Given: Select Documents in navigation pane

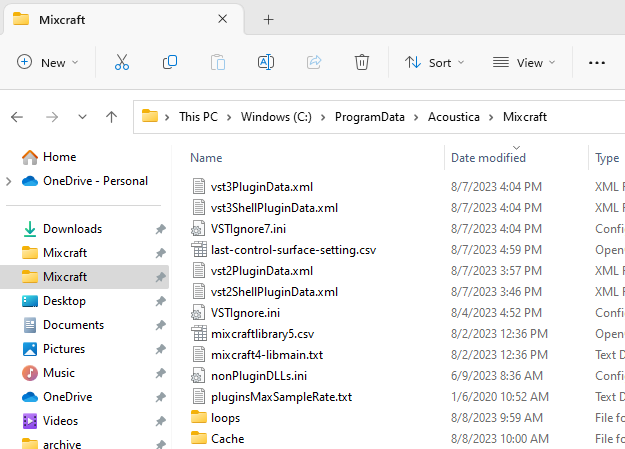Looking at the screenshot, I should click(73, 325).
